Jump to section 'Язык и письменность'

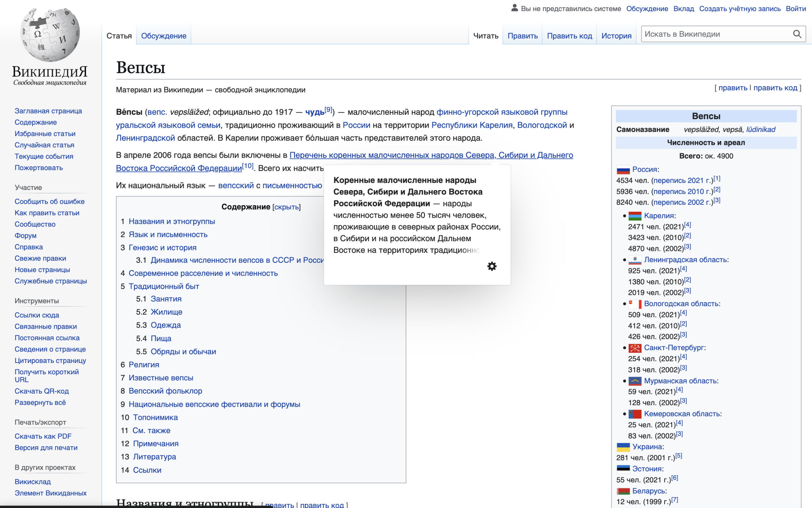point(168,235)
